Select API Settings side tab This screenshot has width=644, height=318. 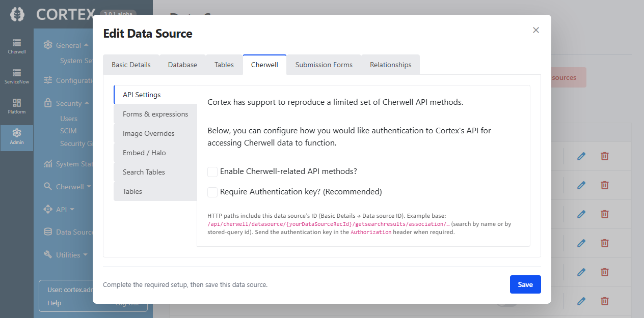pos(155,95)
